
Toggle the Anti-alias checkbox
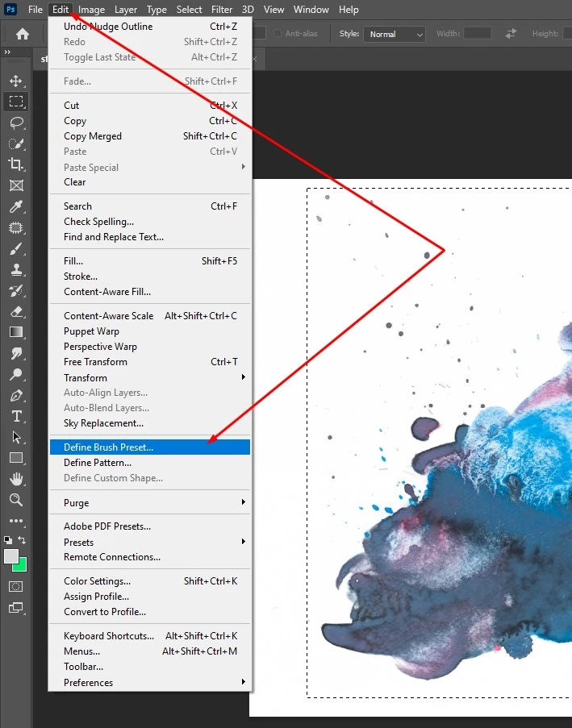[x=278, y=33]
